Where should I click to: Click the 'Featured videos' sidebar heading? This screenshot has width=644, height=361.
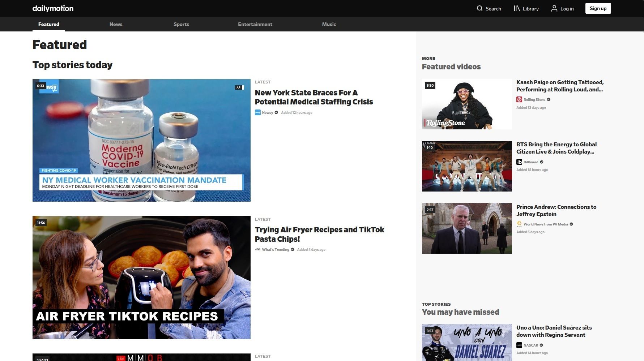(x=451, y=66)
